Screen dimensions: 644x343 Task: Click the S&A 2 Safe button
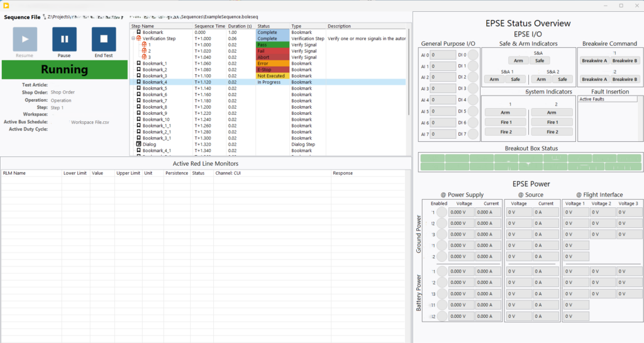click(563, 79)
